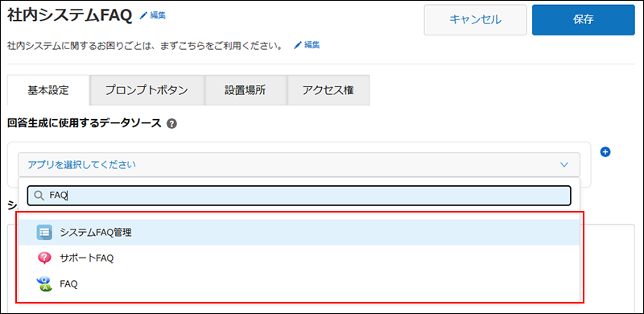Click the pencil edit icon beside 社内システムFAQ title
This screenshot has height=314, width=644.
pyautogui.click(x=143, y=15)
